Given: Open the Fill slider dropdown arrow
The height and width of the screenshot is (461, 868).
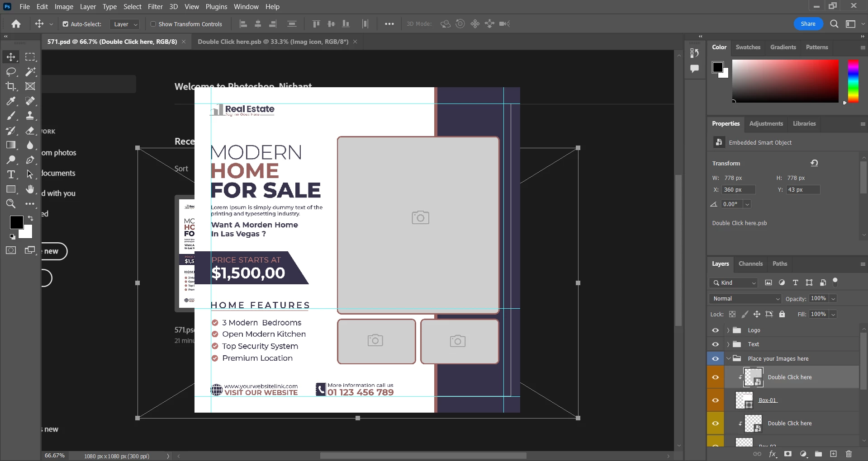Looking at the screenshot, I should (x=833, y=314).
